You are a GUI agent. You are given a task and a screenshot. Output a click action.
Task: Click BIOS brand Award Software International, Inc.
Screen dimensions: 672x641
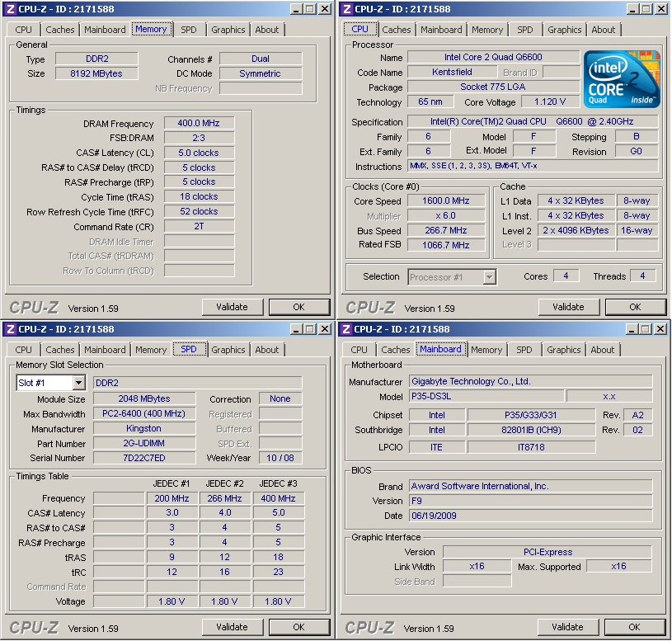pos(530,486)
